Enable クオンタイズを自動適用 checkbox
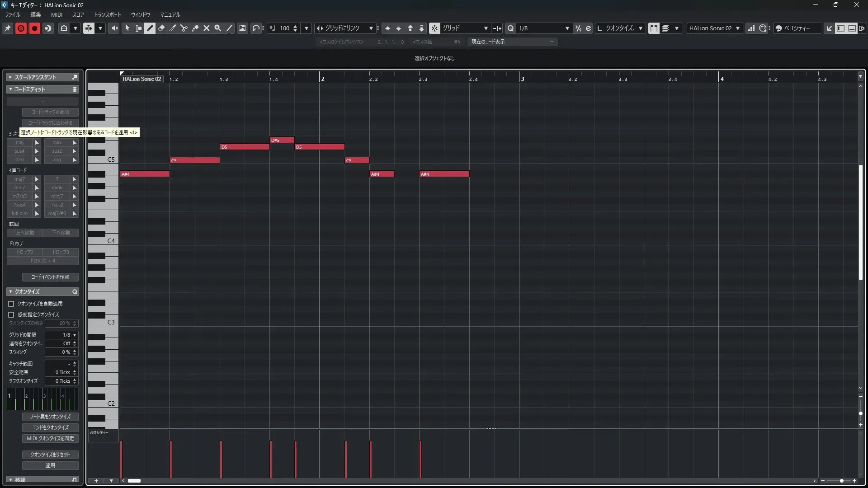Screen dimensions: 868x488 tap(11, 304)
